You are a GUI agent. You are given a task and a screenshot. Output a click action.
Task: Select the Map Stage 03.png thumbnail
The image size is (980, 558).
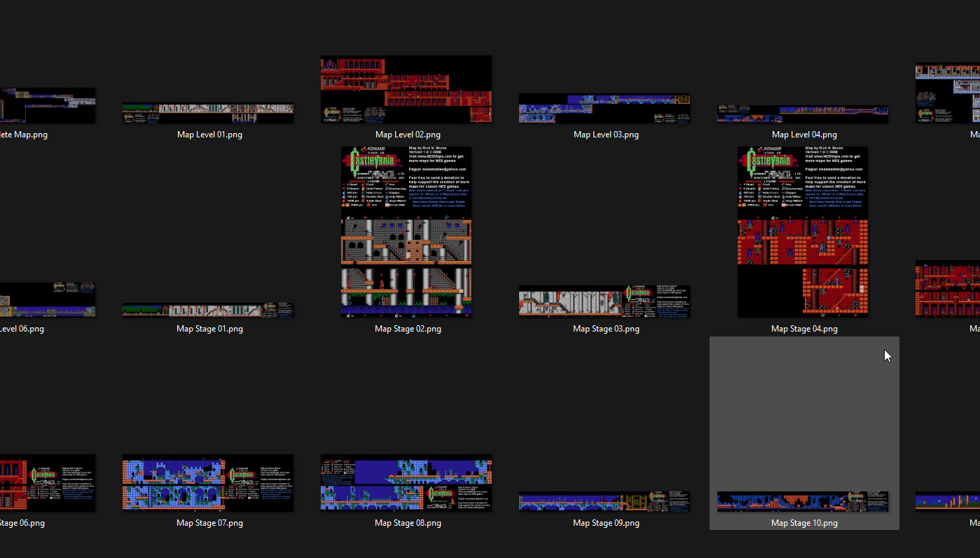(x=605, y=301)
